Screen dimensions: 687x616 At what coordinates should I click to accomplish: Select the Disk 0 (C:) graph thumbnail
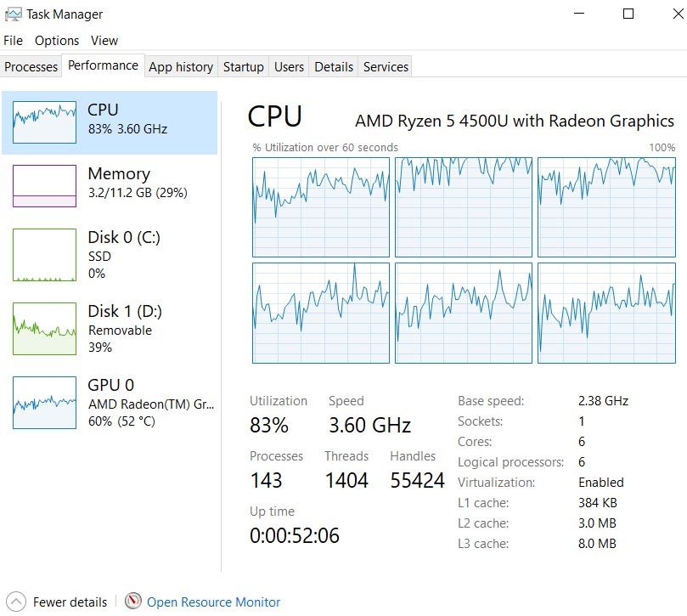tap(44, 255)
